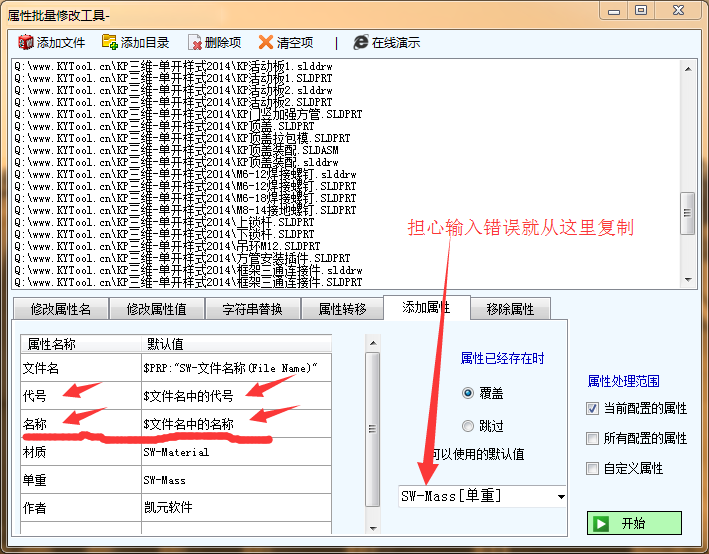This screenshot has height=554, width=709.
Task: Click the $文件名中的名称 value cell
Action: pyautogui.click(x=236, y=424)
